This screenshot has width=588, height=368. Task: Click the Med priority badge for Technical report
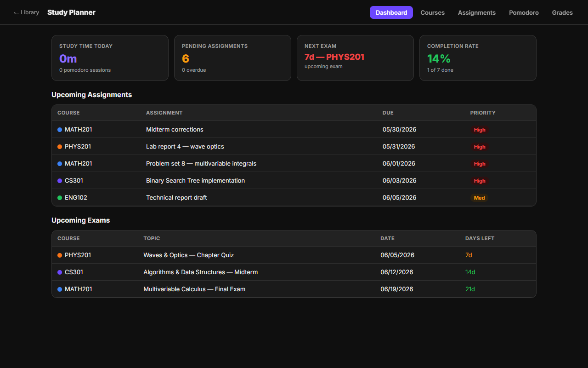(x=479, y=198)
